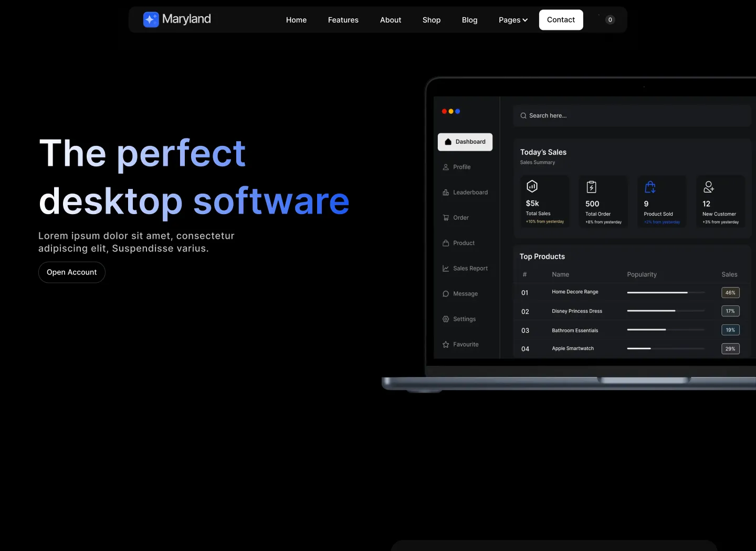Go to the Home menu item
This screenshot has width=756, height=551.
pyautogui.click(x=296, y=20)
